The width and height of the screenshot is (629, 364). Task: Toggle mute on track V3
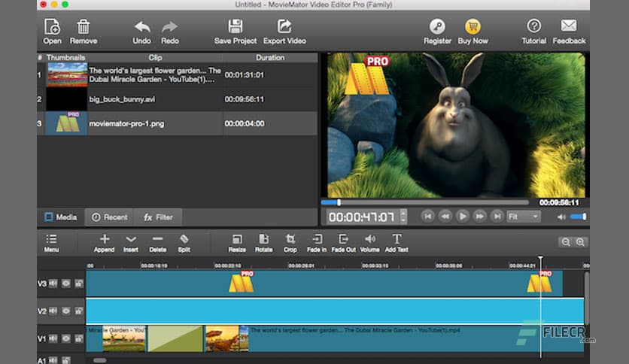[53, 284]
